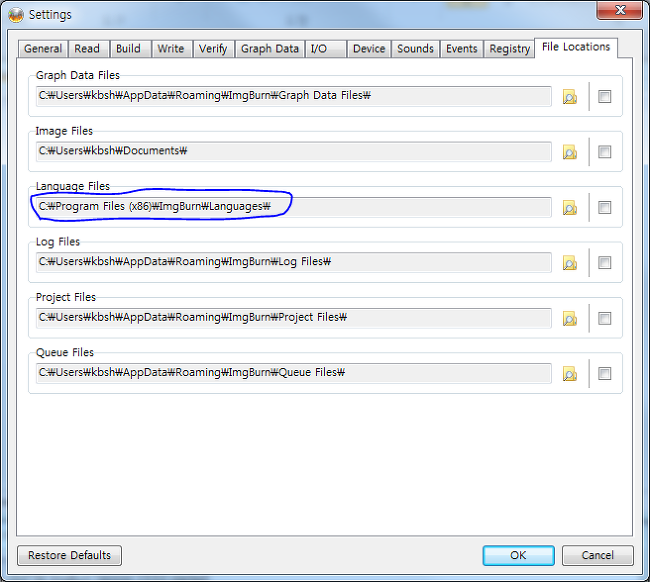This screenshot has width=650, height=582.
Task: Click the Language Files path field
Action: pyautogui.click(x=293, y=207)
